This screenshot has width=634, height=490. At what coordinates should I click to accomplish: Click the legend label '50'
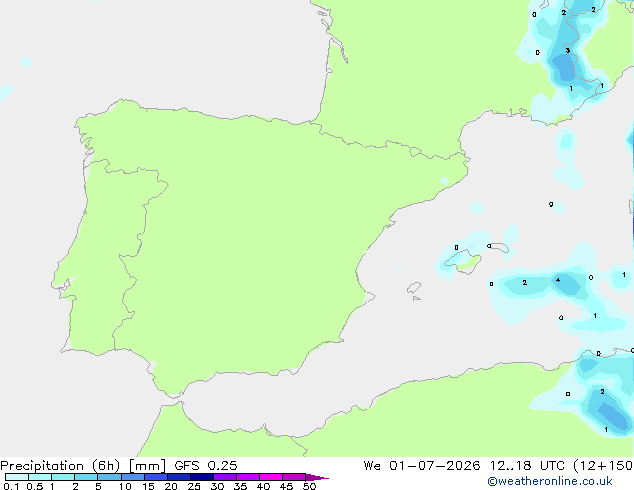[309, 486]
